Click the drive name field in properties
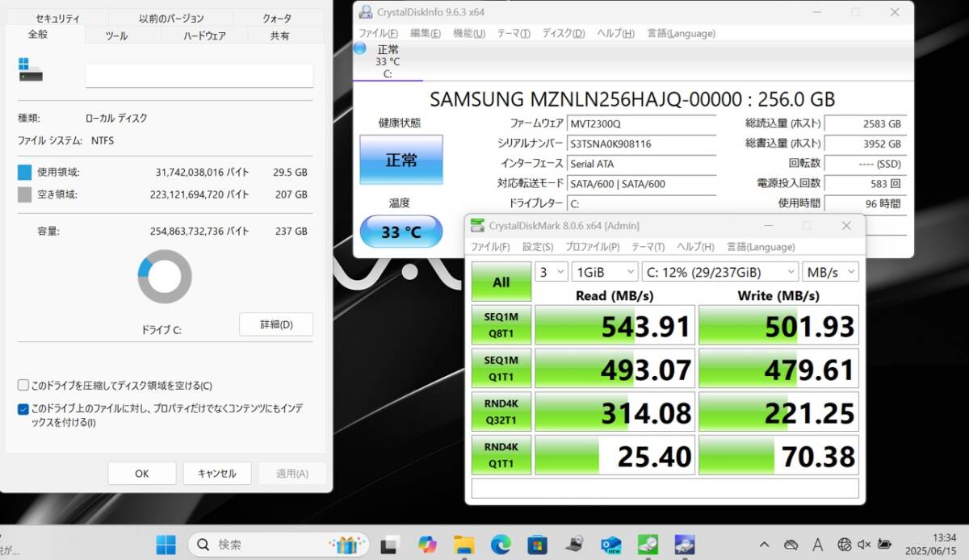Viewport: 969px width, 560px height. coord(199,76)
